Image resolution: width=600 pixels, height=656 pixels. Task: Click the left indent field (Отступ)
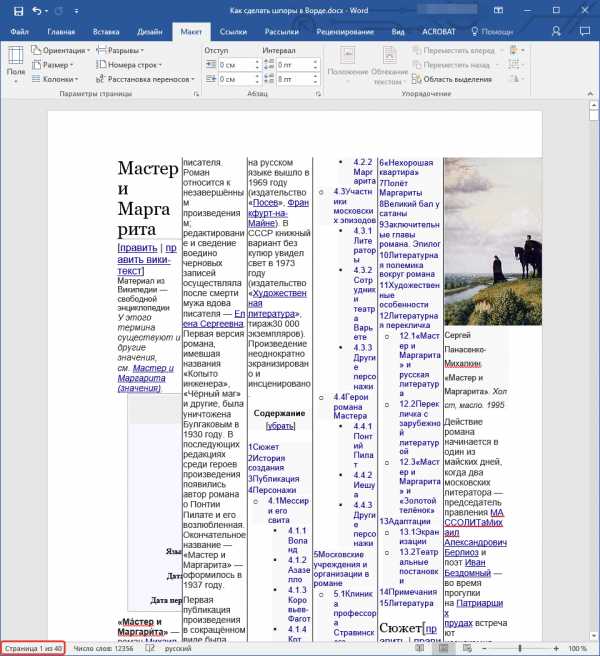(x=236, y=65)
